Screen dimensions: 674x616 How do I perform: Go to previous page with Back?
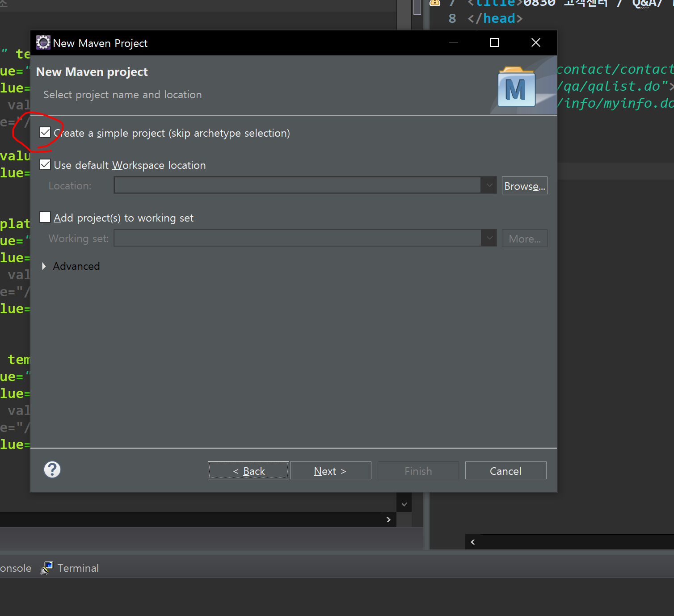(249, 470)
